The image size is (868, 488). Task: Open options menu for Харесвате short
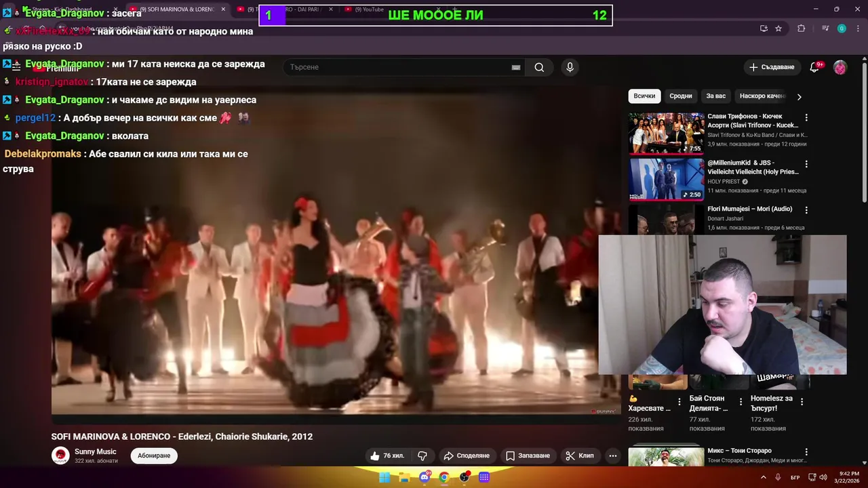[679, 402]
